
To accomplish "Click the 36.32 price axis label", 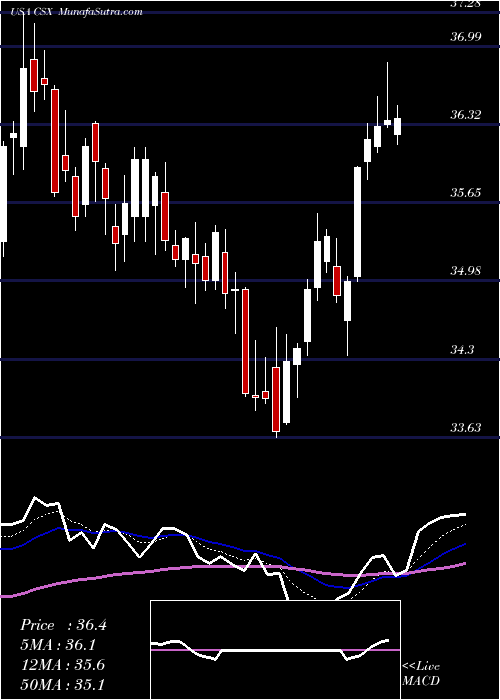I will (466, 115).
